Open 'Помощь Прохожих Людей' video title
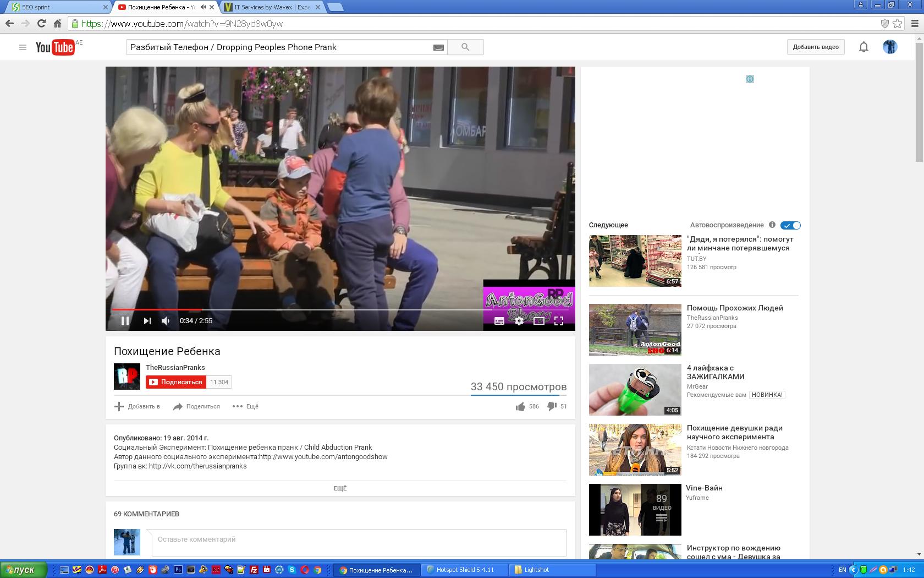This screenshot has width=924, height=578. pos(735,308)
